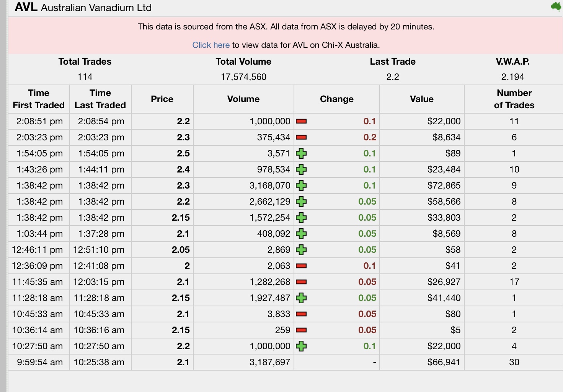
Task: Click green plus icon in 11:28:18 am row
Action: 301,298
